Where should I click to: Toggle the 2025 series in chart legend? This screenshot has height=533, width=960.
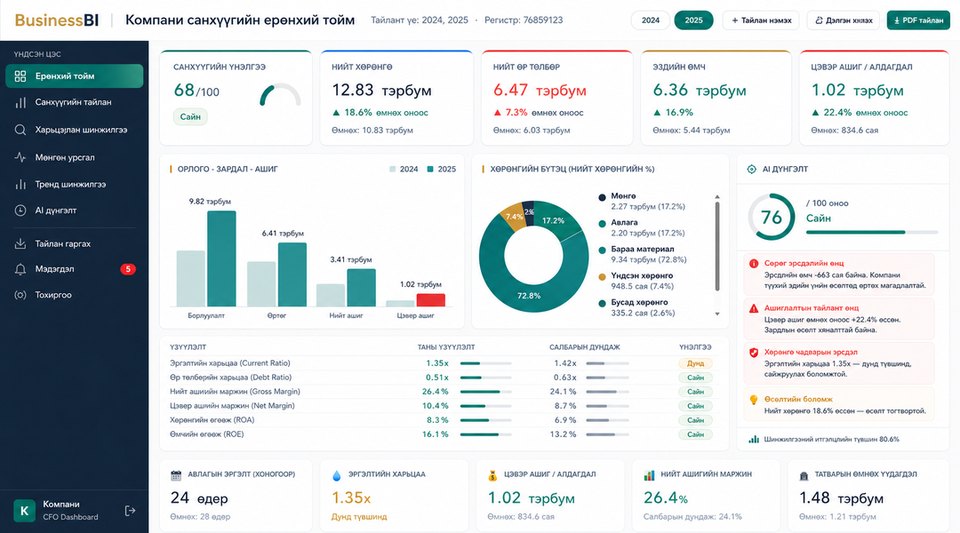[442, 169]
